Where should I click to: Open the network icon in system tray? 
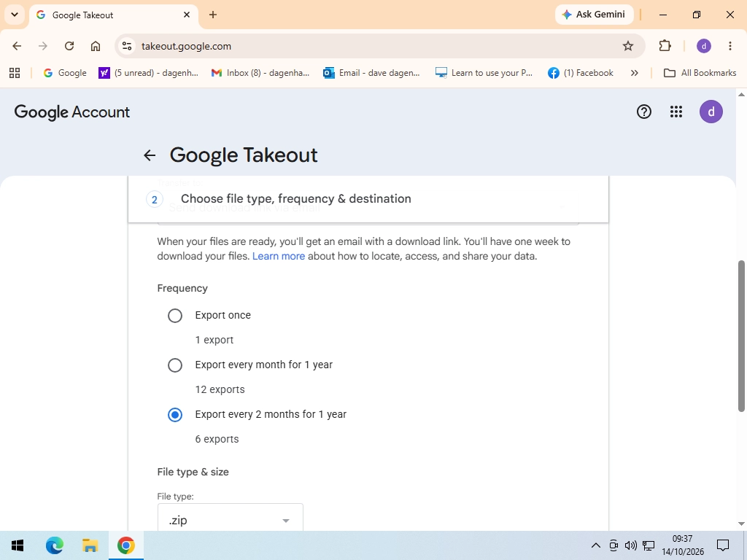pyautogui.click(x=649, y=545)
